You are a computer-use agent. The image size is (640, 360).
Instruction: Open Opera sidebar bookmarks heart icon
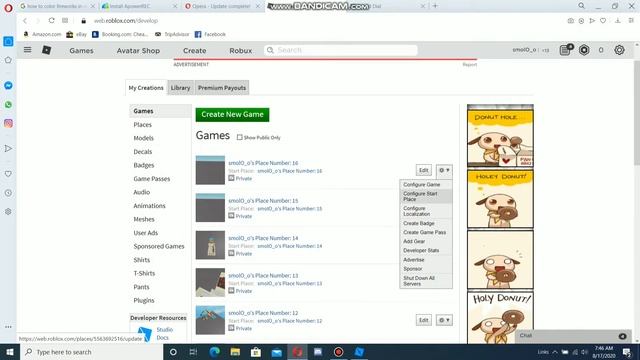pos(8,174)
